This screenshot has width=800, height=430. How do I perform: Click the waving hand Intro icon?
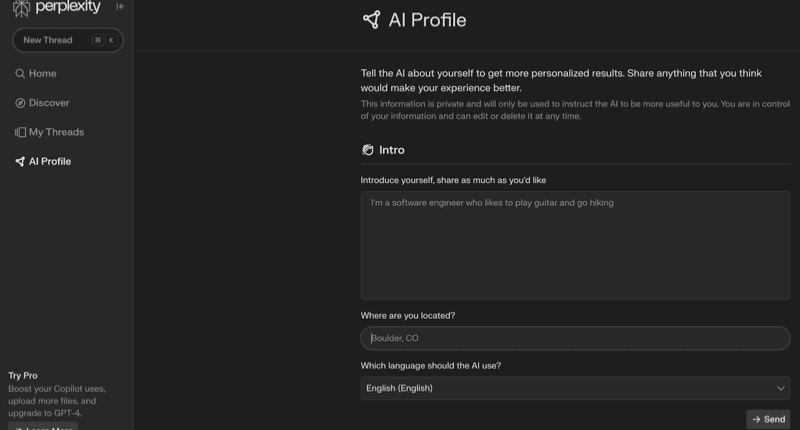click(x=368, y=150)
